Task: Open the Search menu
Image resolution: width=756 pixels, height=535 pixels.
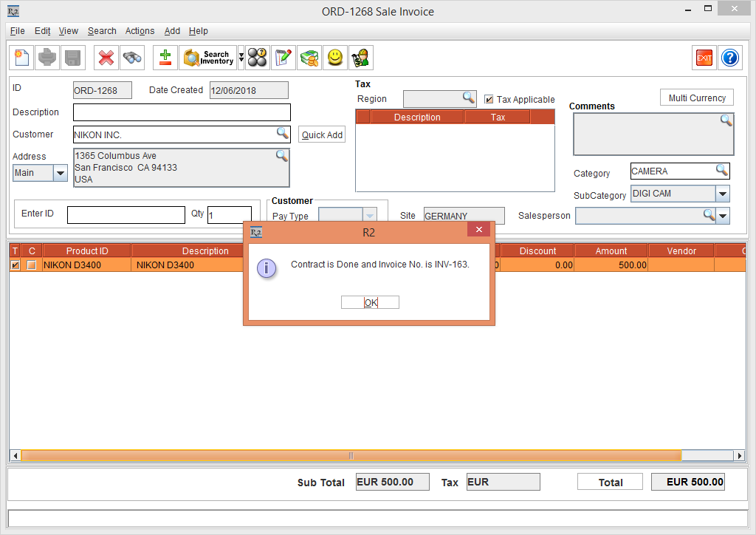Action: (x=102, y=31)
